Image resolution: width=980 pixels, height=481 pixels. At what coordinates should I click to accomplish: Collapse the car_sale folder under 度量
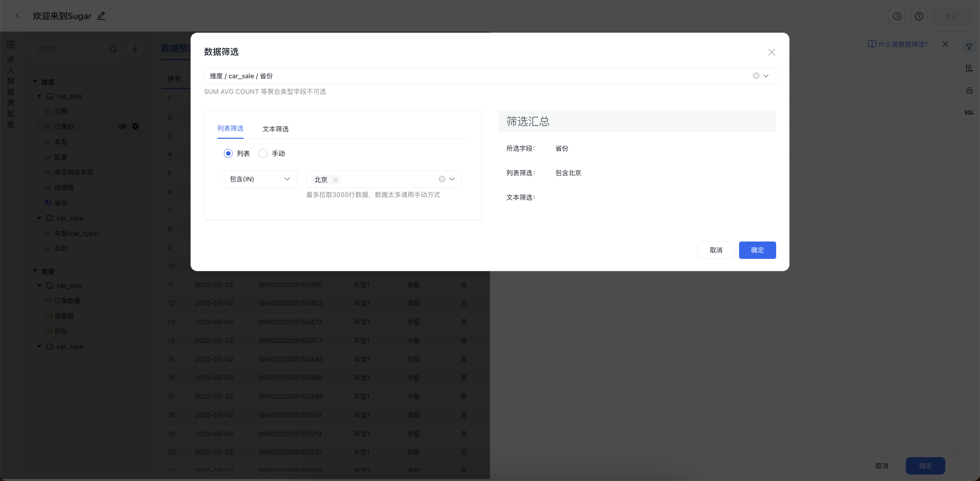click(x=39, y=285)
